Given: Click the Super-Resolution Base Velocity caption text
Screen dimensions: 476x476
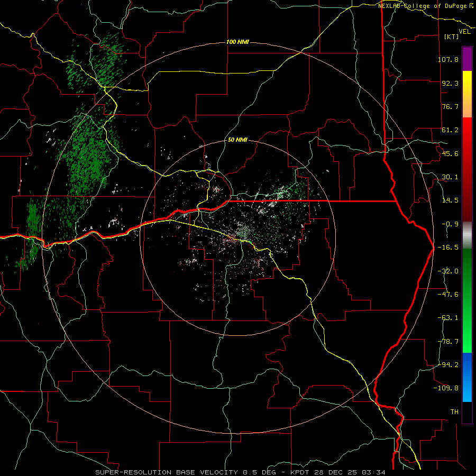Looking at the screenshot, I should [240, 472].
